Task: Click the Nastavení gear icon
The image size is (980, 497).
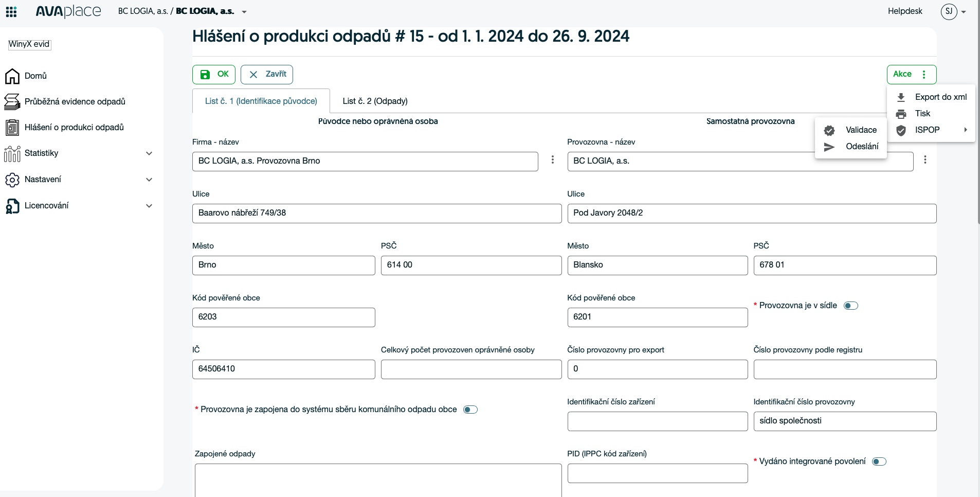Action: tap(12, 180)
